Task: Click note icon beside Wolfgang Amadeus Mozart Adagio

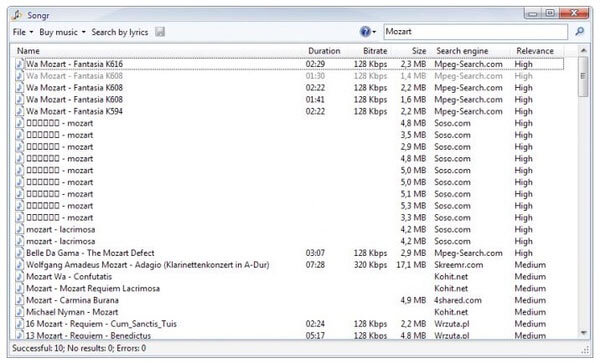Action: click(20, 265)
